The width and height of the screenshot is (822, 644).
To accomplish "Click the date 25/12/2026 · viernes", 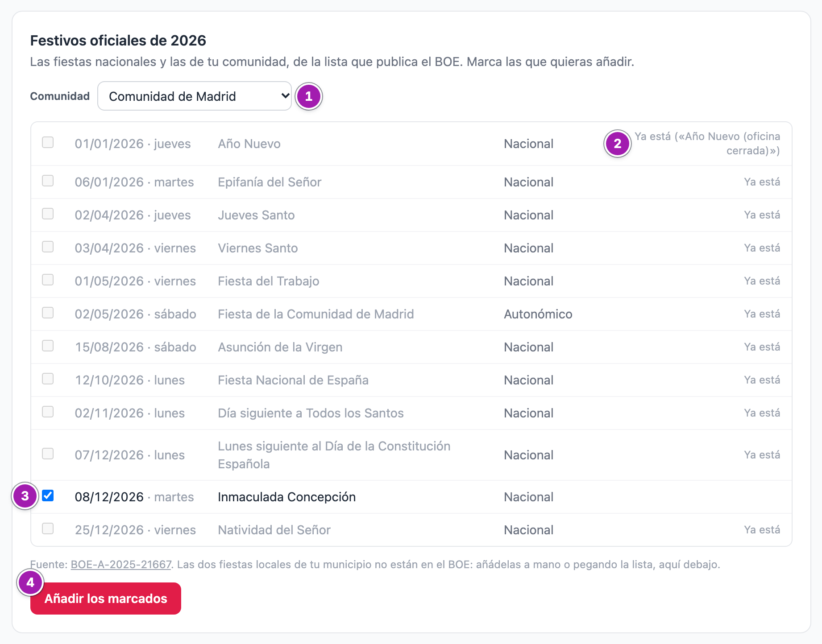I will tap(136, 530).
